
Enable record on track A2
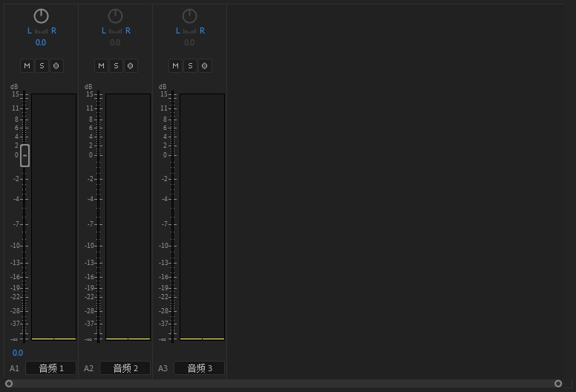(x=131, y=66)
